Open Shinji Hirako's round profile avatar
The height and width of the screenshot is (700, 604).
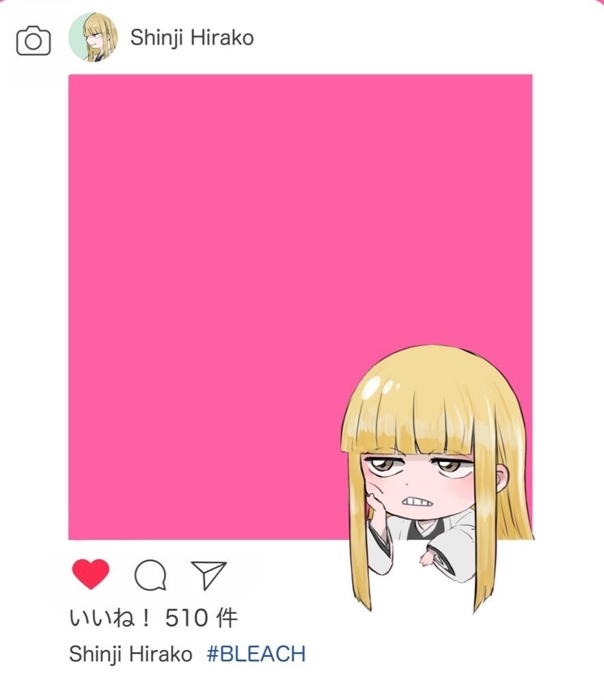[x=93, y=37]
